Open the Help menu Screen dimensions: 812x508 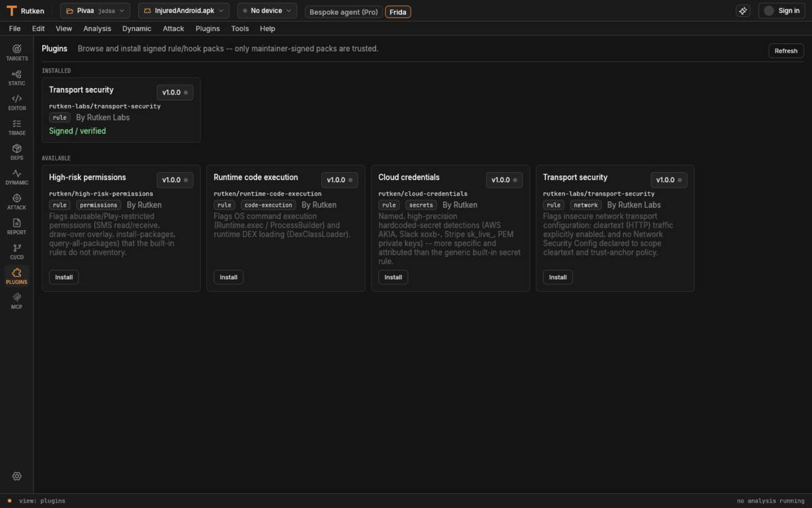coord(267,28)
